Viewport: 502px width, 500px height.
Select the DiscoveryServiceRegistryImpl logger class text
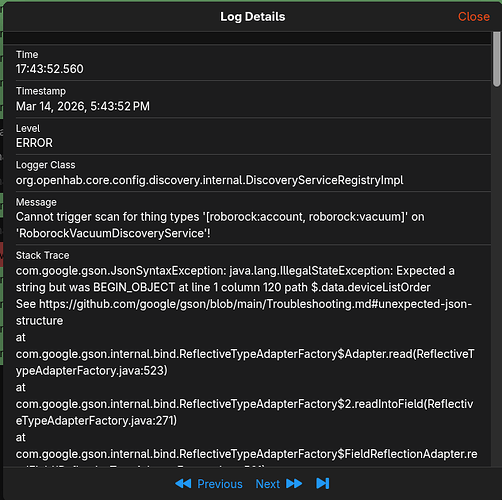coord(209,180)
